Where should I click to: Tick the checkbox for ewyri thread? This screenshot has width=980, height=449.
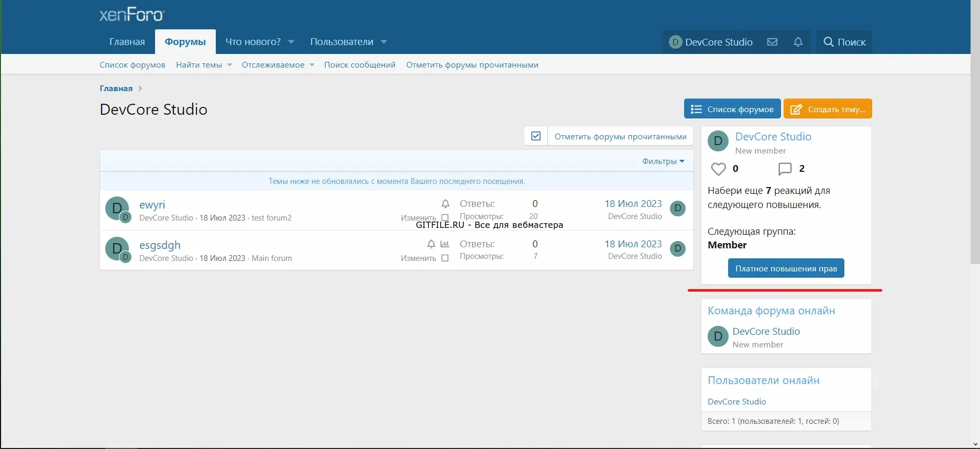coord(445,217)
